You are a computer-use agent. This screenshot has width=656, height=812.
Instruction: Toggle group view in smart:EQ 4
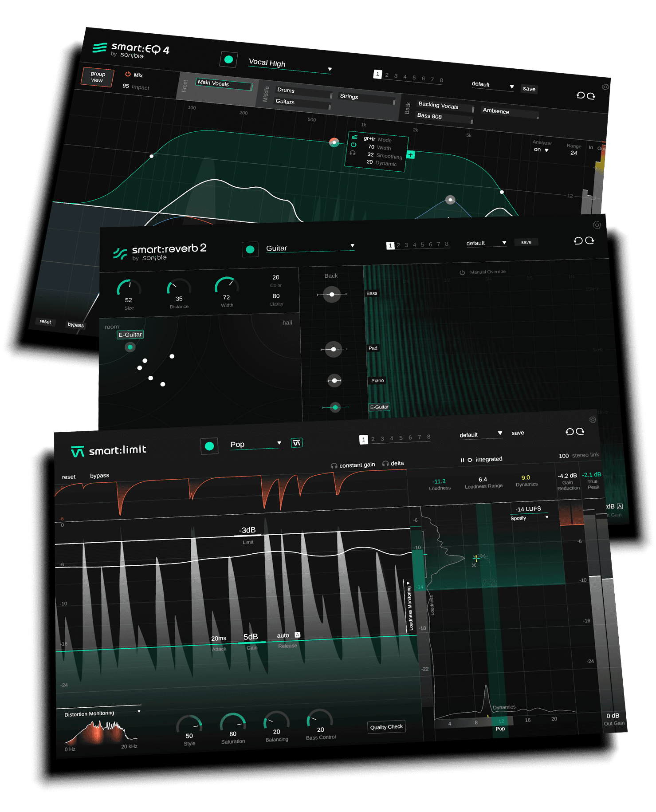[98, 77]
